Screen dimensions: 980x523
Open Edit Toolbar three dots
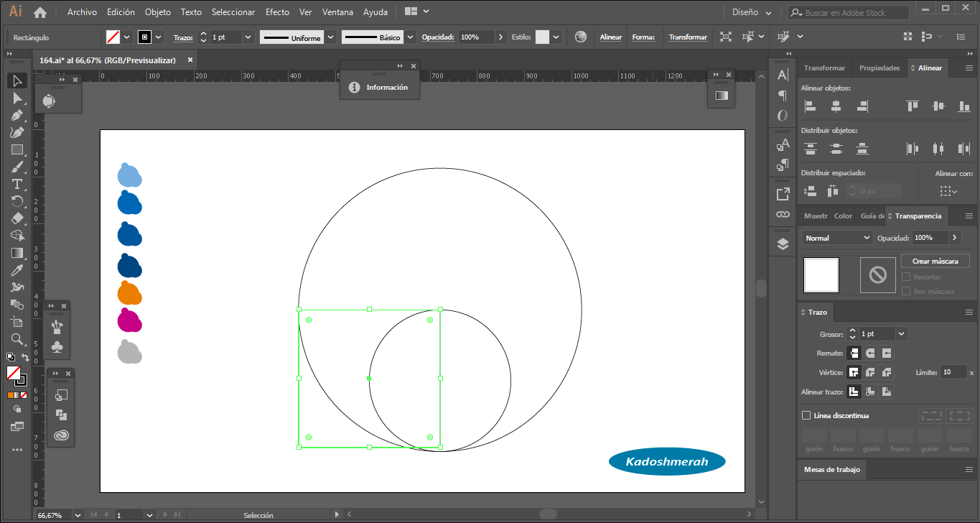18,450
